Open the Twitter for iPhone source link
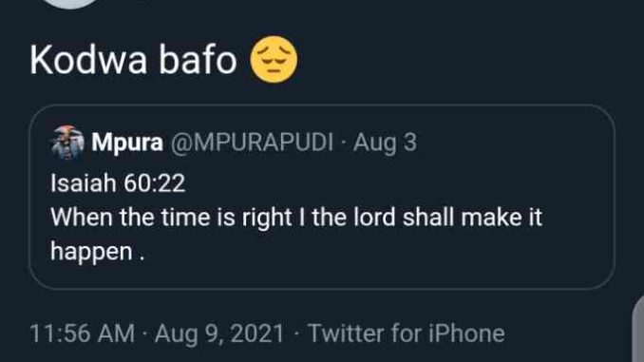644x362 pixels. pyautogui.click(x=407, y=333)
